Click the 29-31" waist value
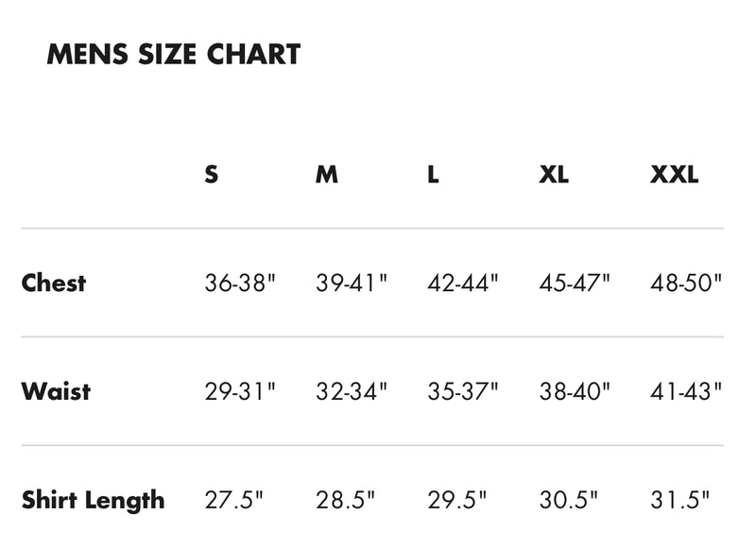The width and height of the screenshot is (756, 549). [x=240, y=391]
